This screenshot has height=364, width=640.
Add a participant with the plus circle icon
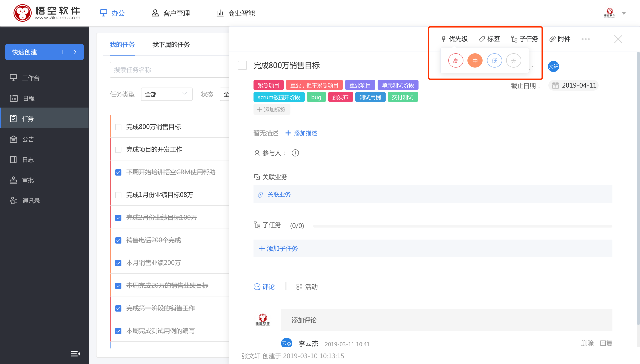tap(295, 153)
